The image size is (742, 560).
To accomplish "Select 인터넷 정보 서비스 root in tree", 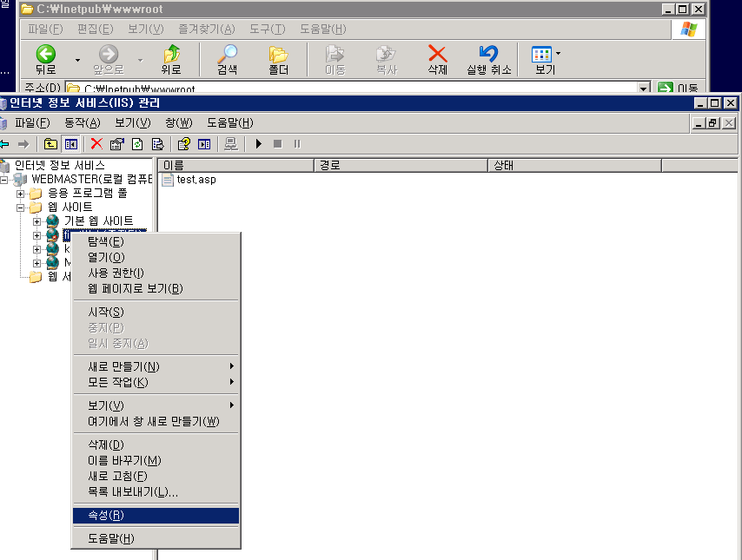I will [60, 166].
